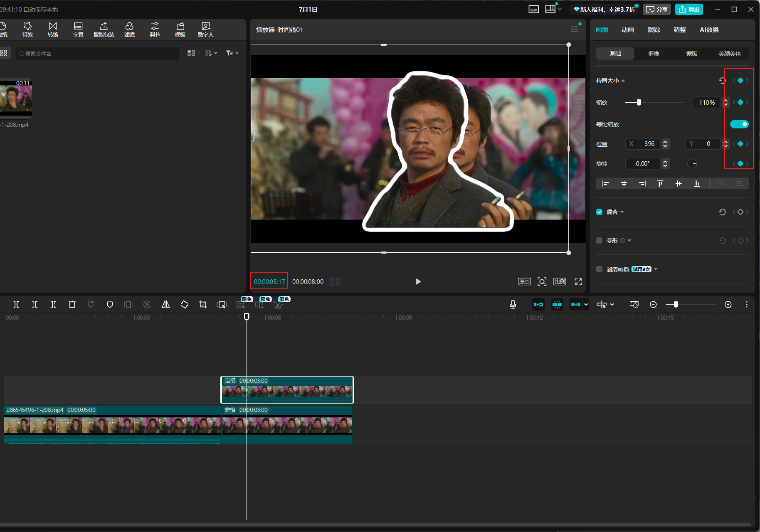Toggle the 等比缩放 uniform scale switch

pyautogui.click(x=739, y=124)
